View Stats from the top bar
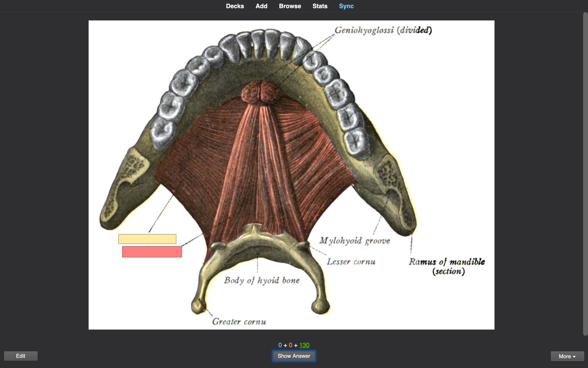The image size is (588, 368). pos(320,6)
